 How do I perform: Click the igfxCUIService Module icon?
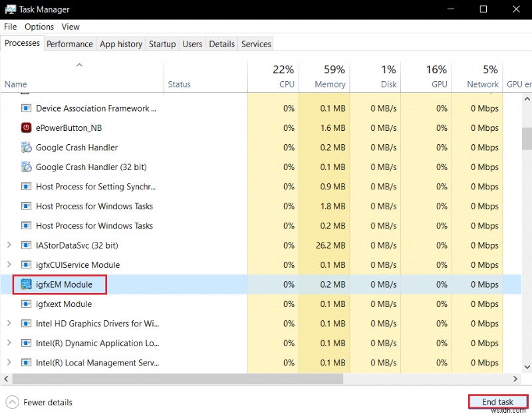[x=25, y=264]
